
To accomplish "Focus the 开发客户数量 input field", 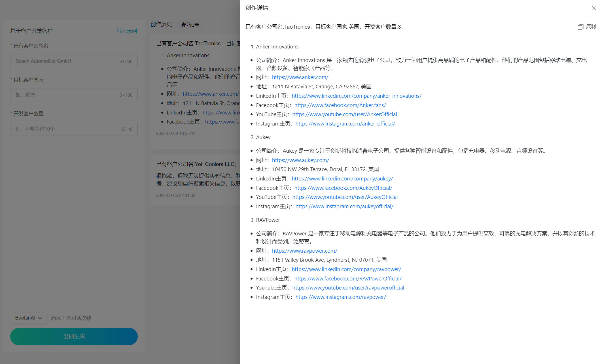I will click(x=74, y=129).
